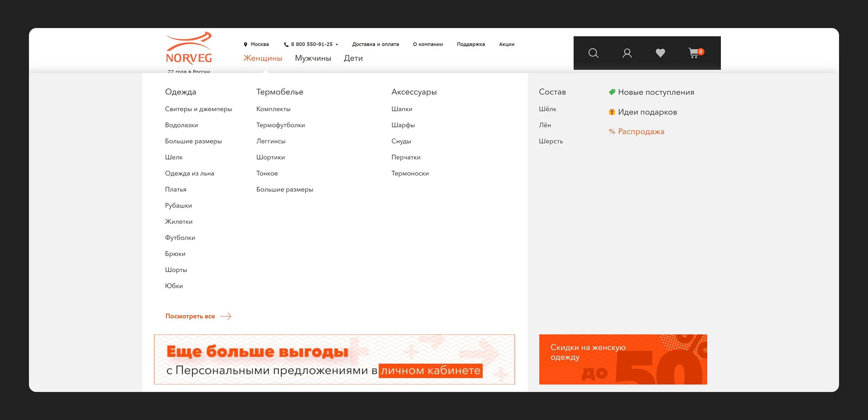Open the Распродажа sale link
This screenshot has width=868, height=420.
[x=641, y=132]
